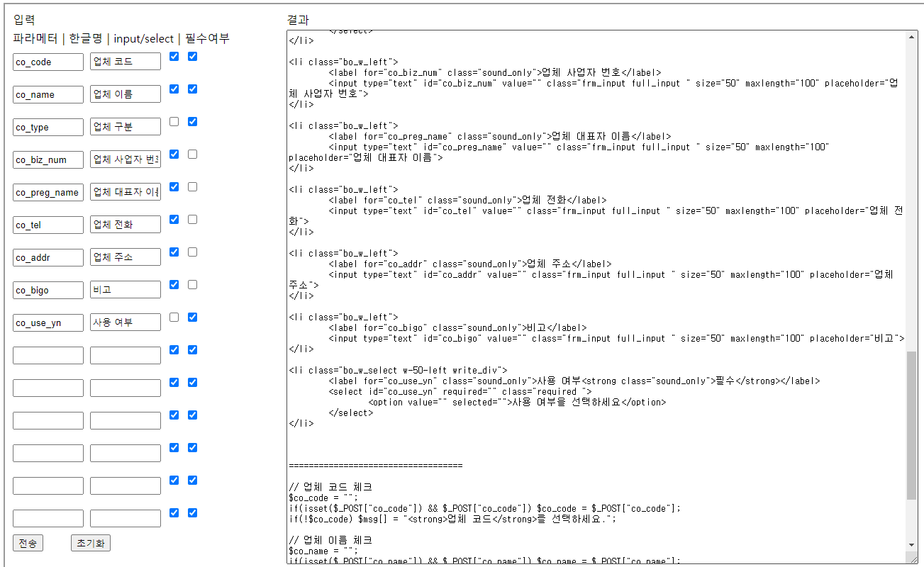Click the 업체 사업자 번호 Korean name field
This screenshot has height=567, width=924.
point(126,159)
